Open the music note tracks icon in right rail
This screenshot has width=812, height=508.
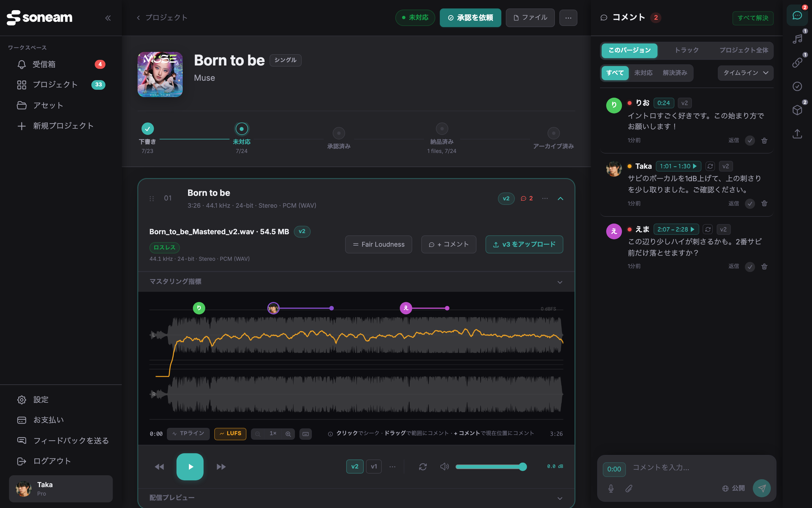tap(797, 39)
